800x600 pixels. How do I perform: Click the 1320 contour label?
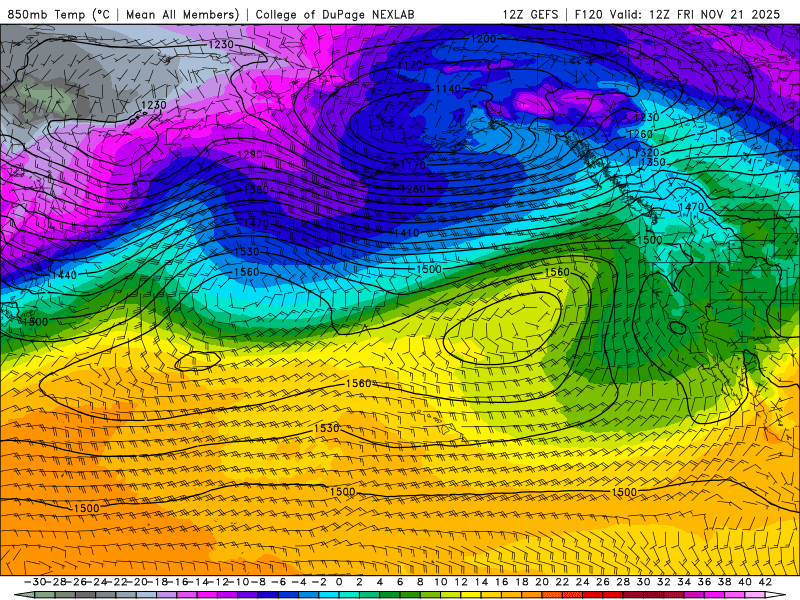tap(646, 153)
